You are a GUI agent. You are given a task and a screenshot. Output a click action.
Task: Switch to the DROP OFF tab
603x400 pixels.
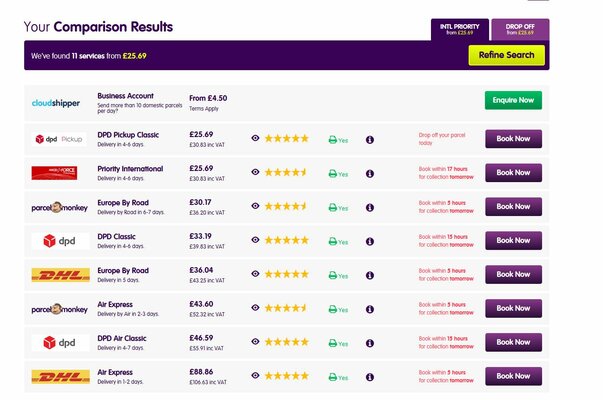pos(520,28)
